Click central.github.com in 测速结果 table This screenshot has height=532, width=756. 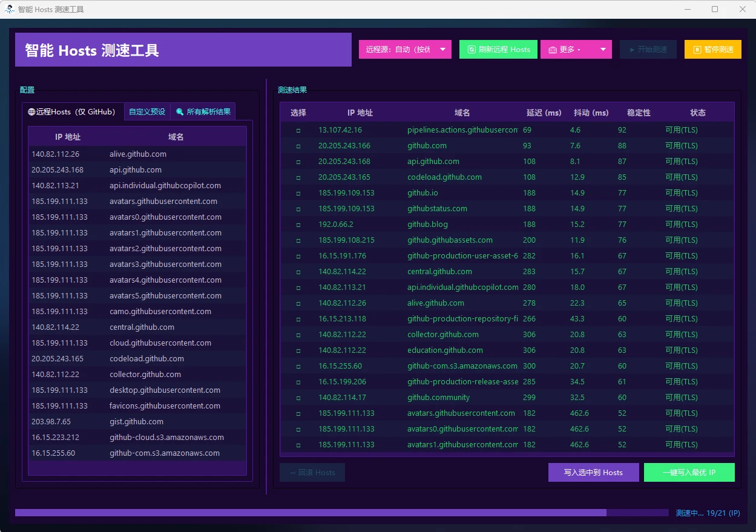click(439, 272)
